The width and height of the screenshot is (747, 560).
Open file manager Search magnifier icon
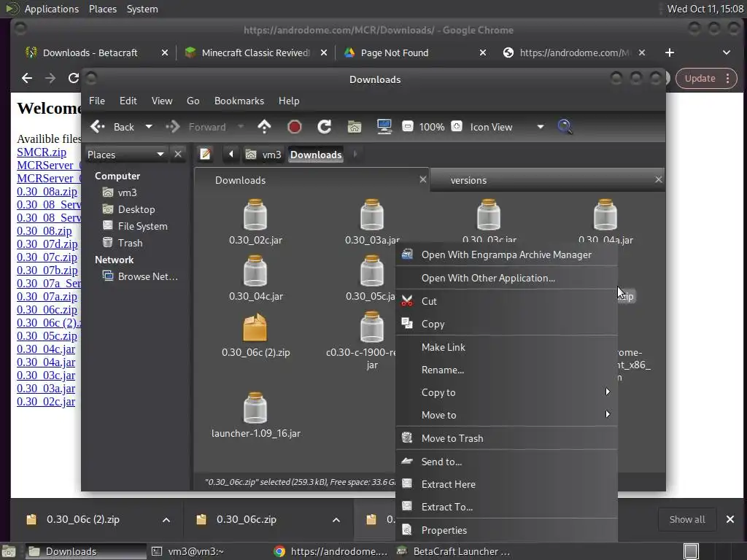[565, 127]
